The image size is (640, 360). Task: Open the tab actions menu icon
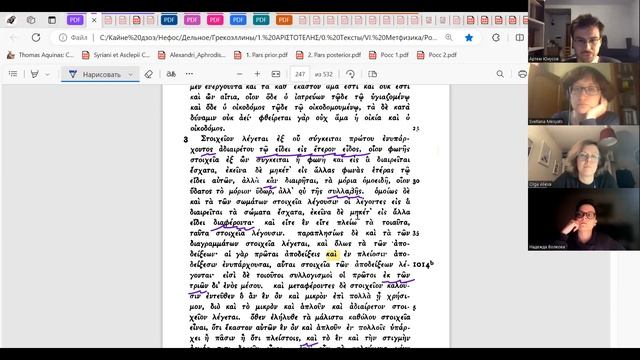[x=52, y=20]
